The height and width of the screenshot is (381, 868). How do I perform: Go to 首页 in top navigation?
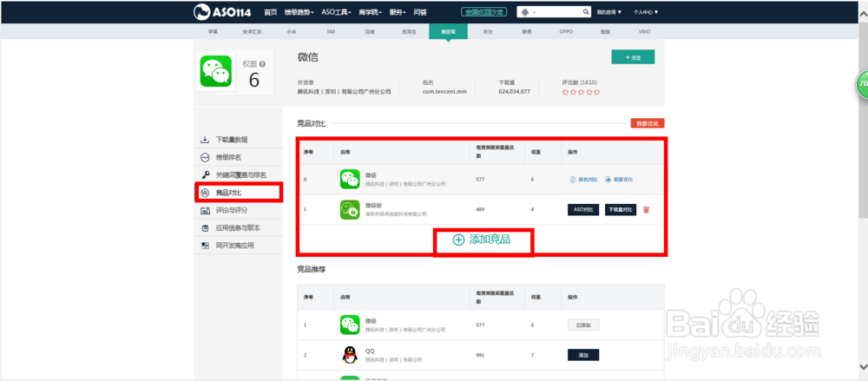(x=271, y=12)
